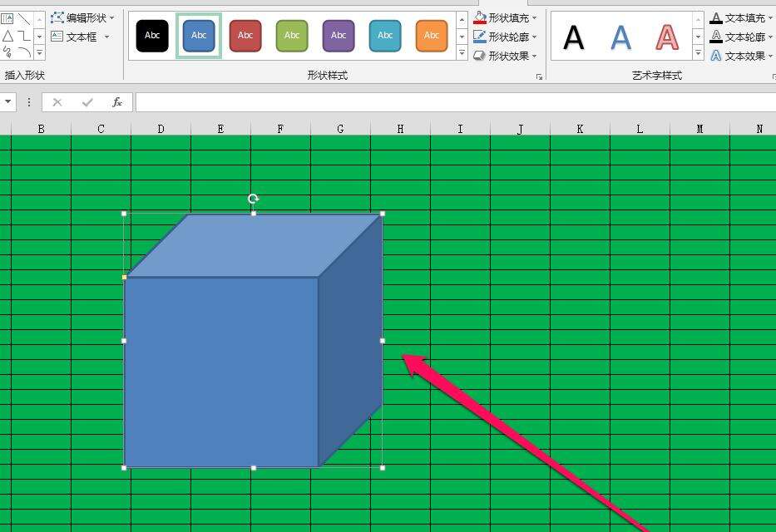Select column K header

click(580, 129)
